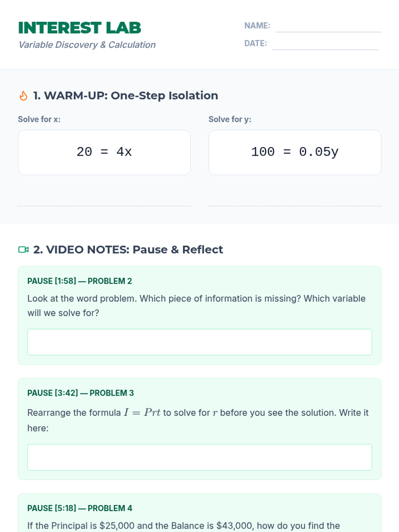Screen dimensions: 399x532
Task: Click the Variable Discovery & Calculation subtitle
Action: coord(87,45)
